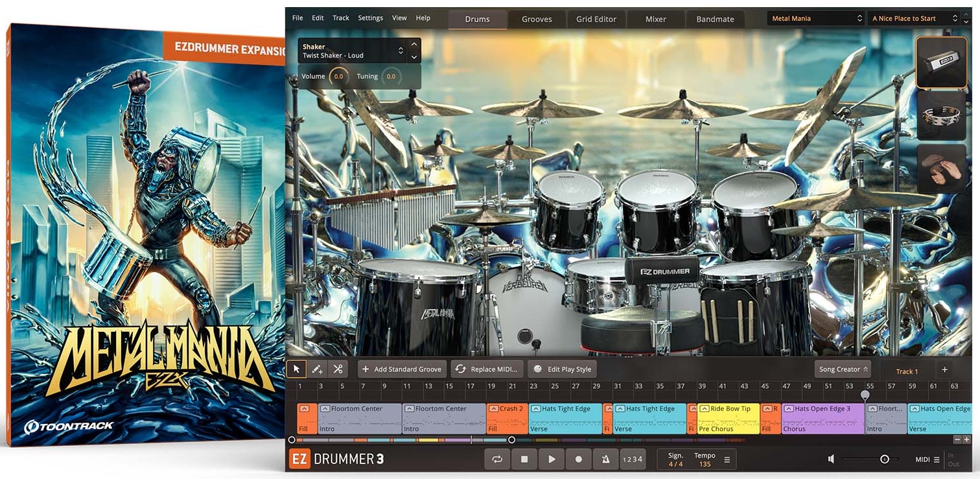Stop playback with the stop button

click(524, 459)
